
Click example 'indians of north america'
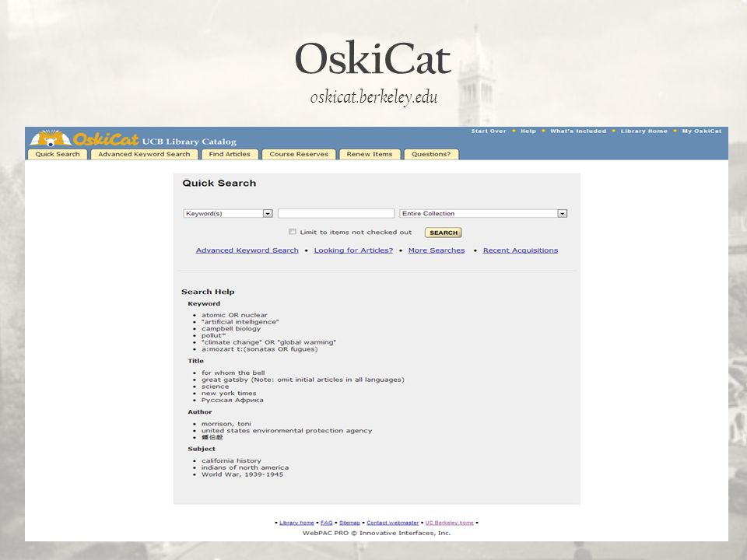[x=245, y=467]
